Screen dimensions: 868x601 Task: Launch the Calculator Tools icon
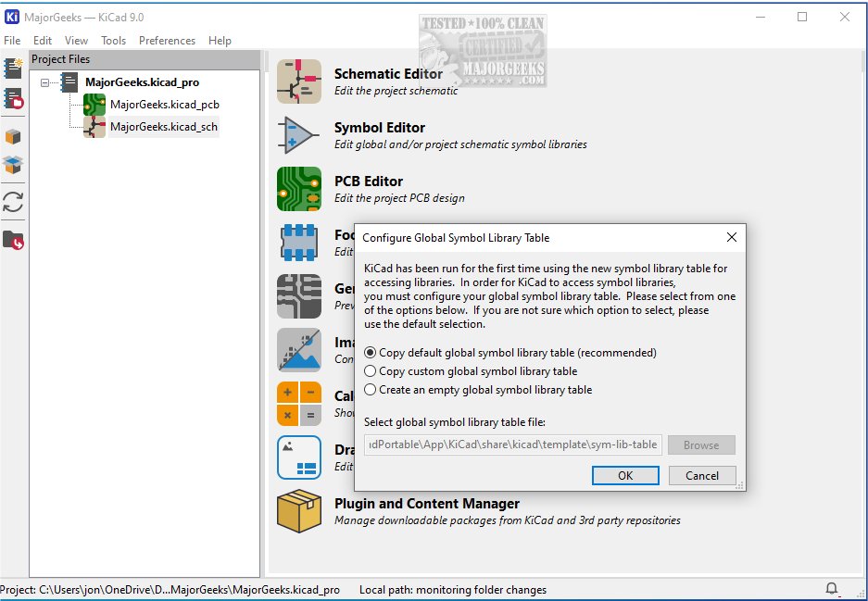coord(299,404)
